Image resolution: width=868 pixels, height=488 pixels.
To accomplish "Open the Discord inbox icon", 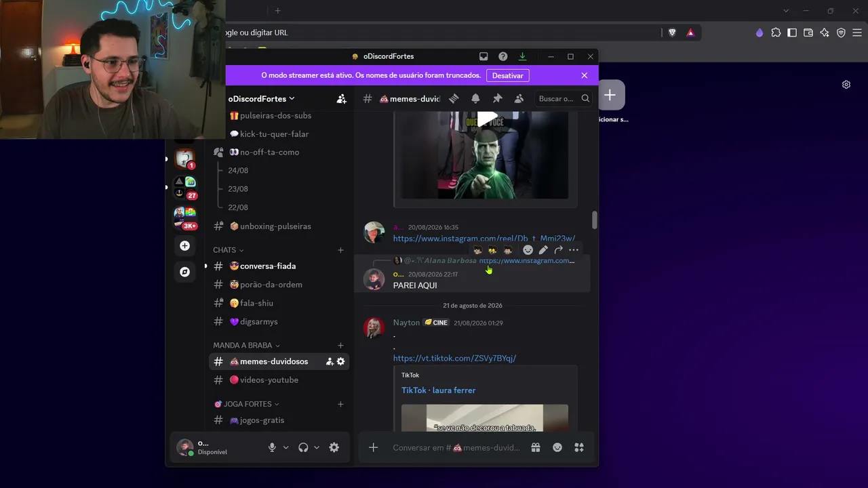I will tap(484, 56).
